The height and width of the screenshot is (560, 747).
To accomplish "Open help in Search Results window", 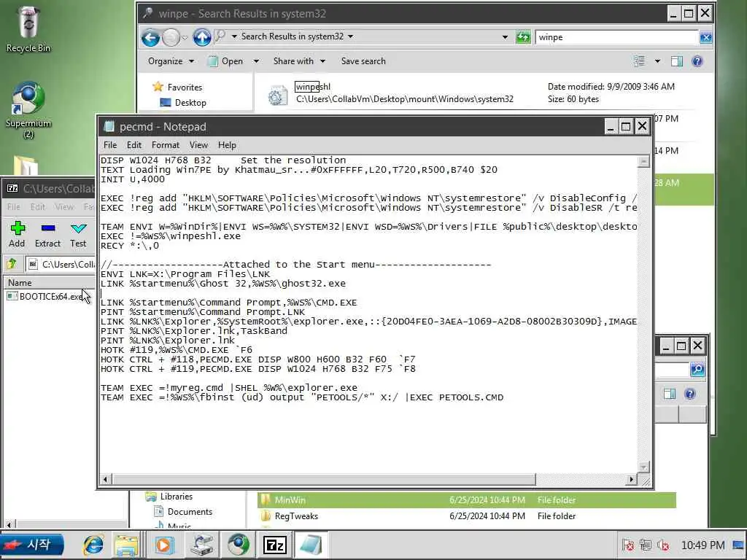I will point(697,61).
